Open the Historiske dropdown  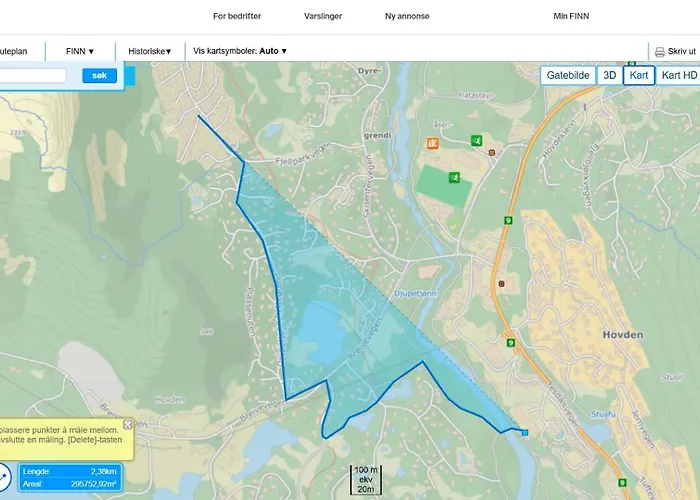coord(150,51)
